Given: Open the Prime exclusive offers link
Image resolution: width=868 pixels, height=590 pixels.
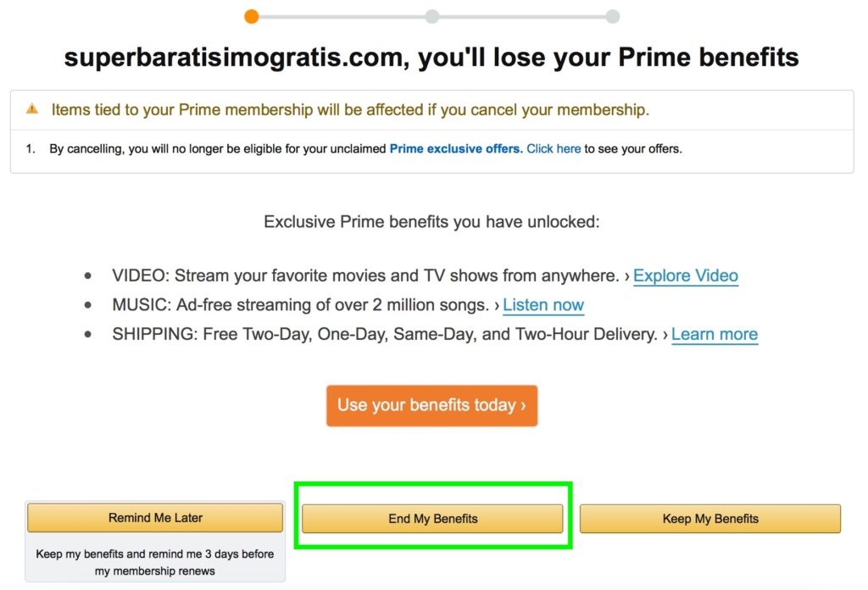Looking at the screenshot, I should [x=455, y=148].
